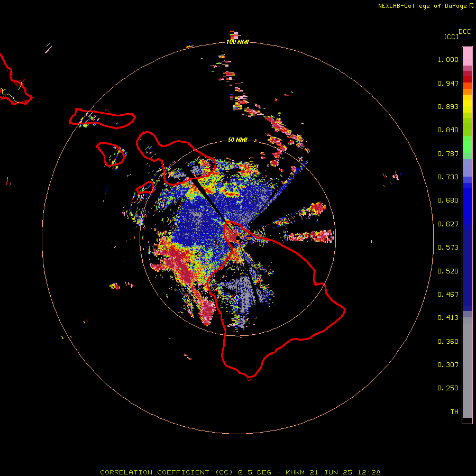Click the 0.520 color scale value
The image size is (476, 476).
(448, 271)
